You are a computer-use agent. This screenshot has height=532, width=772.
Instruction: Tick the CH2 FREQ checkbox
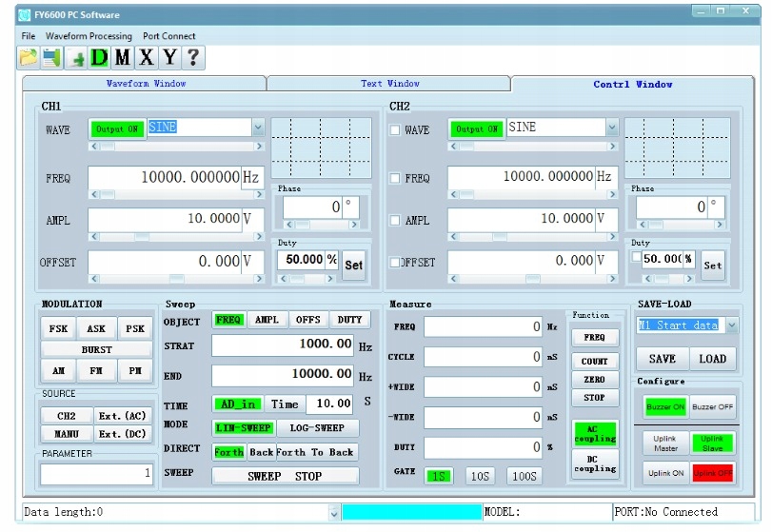click(394, 178)
